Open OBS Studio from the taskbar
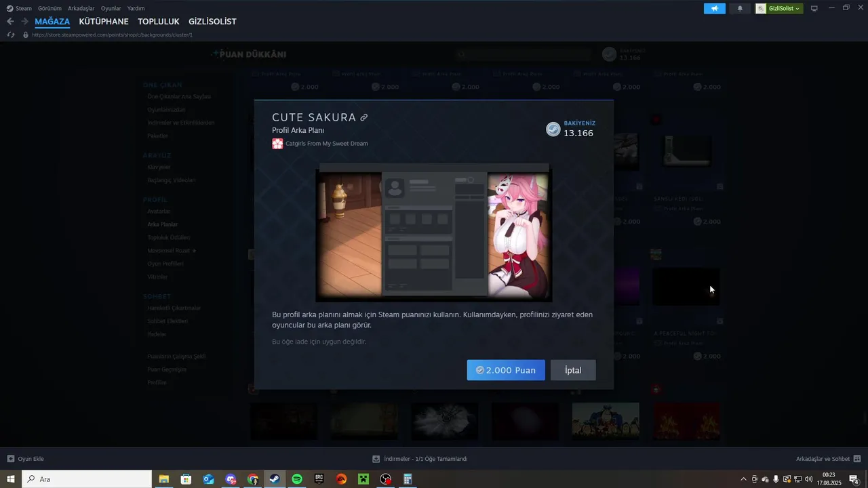Screen dimensions: 868x488 386,479
